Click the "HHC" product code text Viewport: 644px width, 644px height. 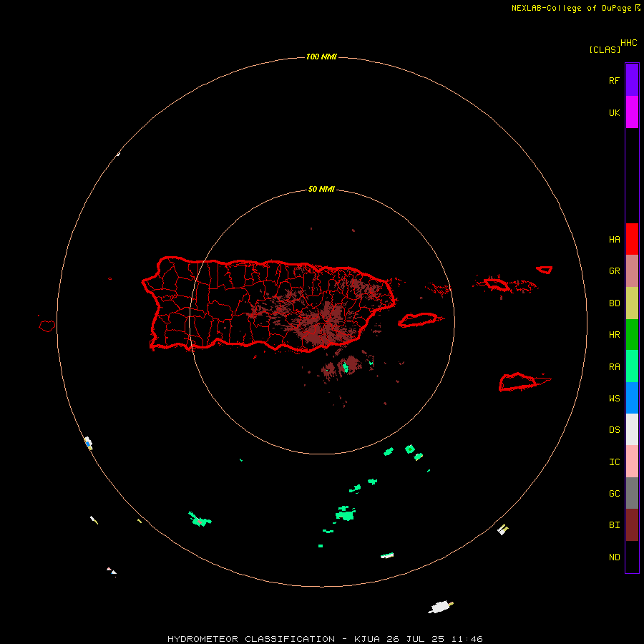click(628, 43)
